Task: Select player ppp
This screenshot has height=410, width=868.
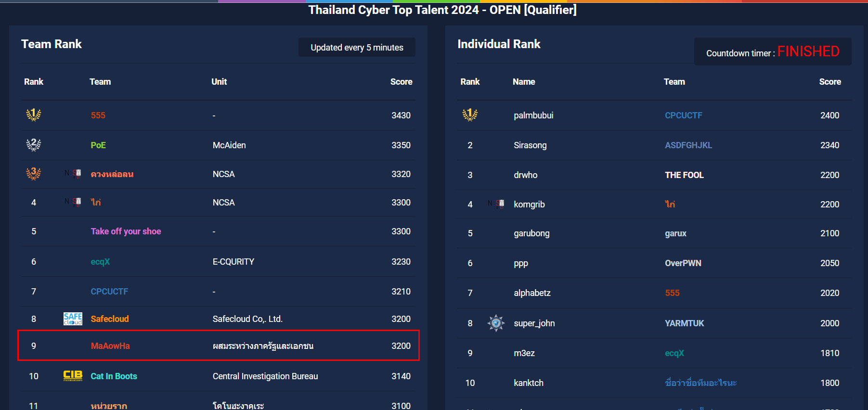Action: point(521,263)
